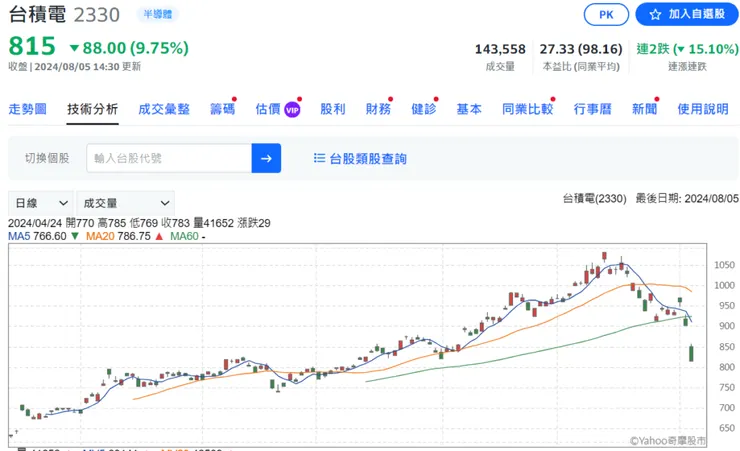This screenshot has height=451, width=740.
Task: Open the 籌碼 tab
Action: [x=222, y=109]
